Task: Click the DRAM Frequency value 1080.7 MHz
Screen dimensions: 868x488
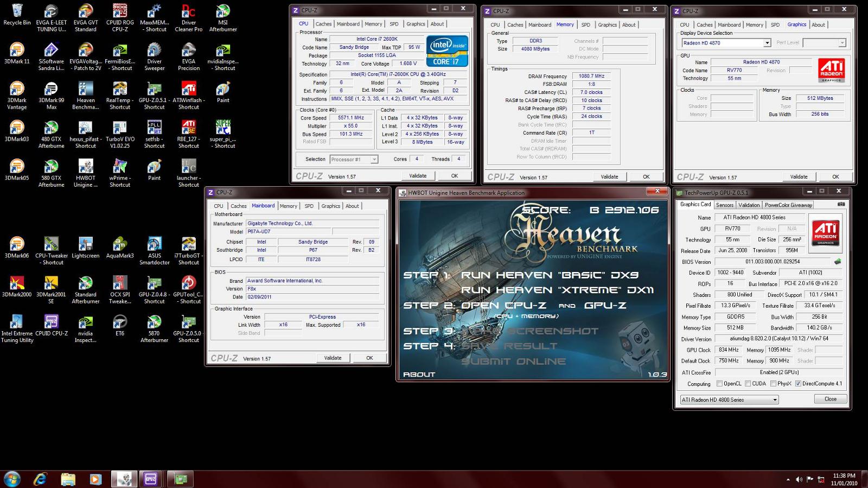Action: pos(591,77)
